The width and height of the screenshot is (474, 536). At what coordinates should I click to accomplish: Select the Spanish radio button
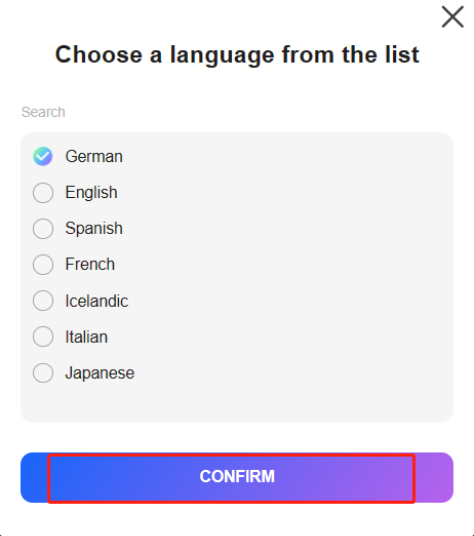43,228
